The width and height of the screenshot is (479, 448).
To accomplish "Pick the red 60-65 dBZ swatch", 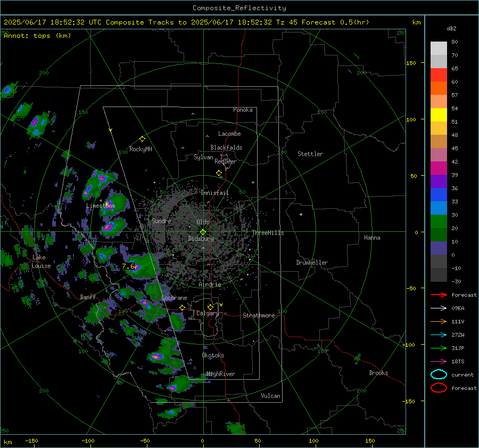I will point(439,75).
